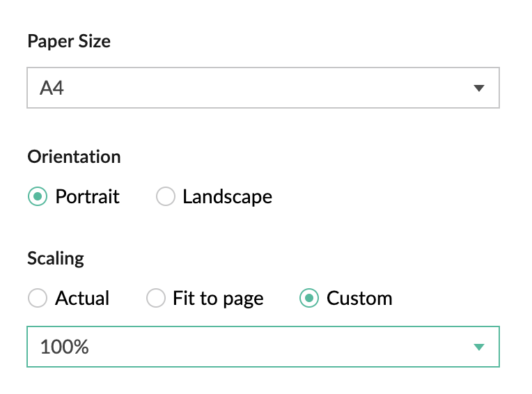
Task: Click the Landscape label text
Action: pos(227,197)
